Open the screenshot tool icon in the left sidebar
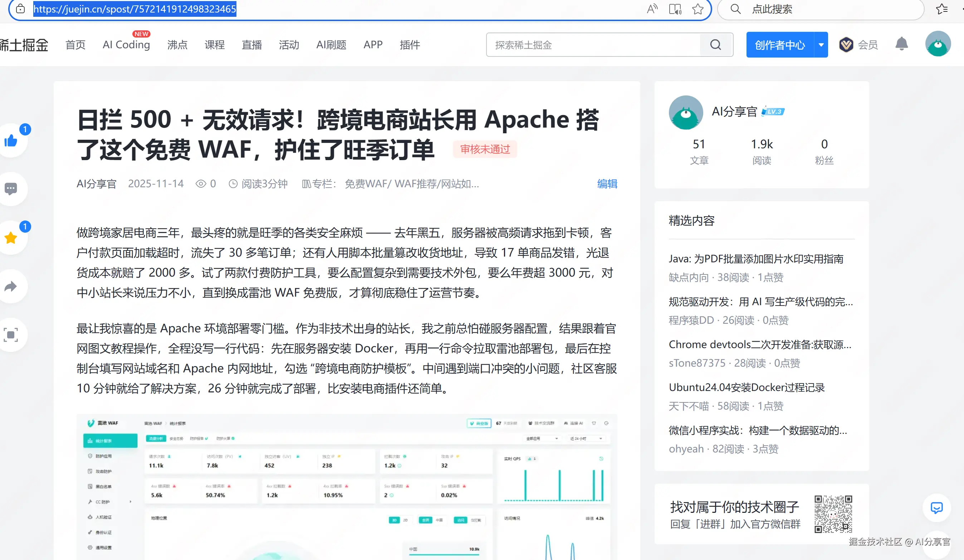 click(x=11, y=335)
